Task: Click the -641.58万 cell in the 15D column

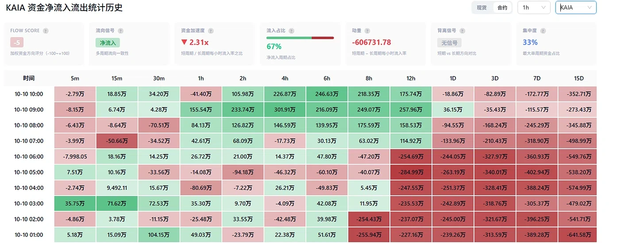Action: pos(578,235)
